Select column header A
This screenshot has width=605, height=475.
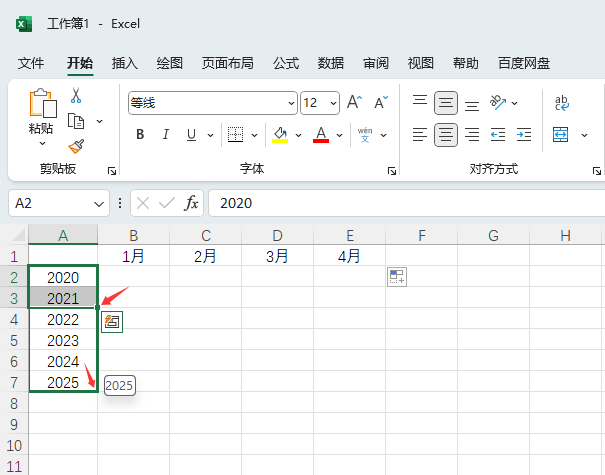click(x=63, y=235)
